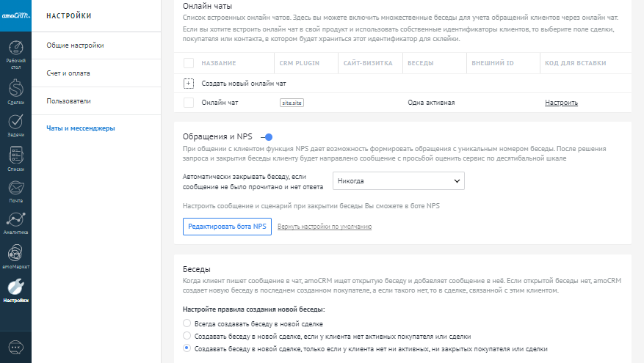Select 'Всегда создавать беседу в новой сделке'

tap(187, 323)
